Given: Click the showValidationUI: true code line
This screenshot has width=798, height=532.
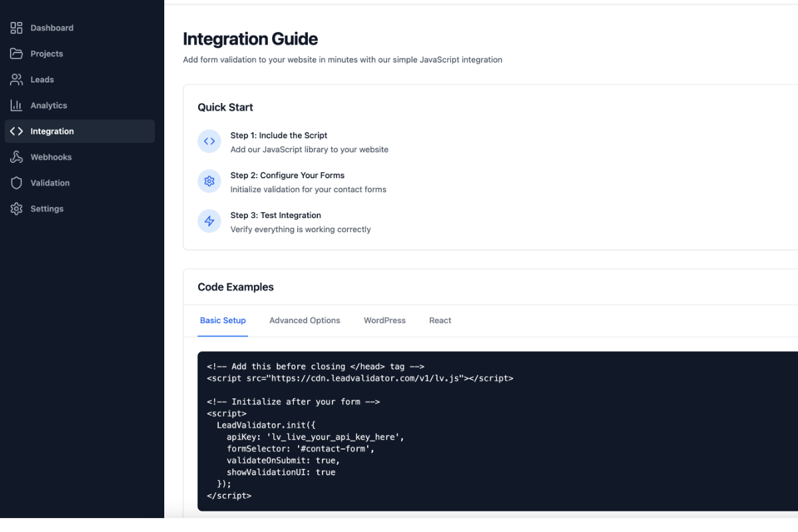Looking at the screenshot, I should click(x=281, y=472).
